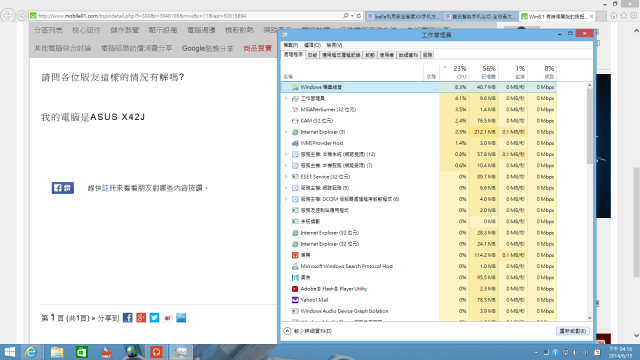
Task: Click the Twitter share icon on webpage
Action: click(x=154, y=318)
